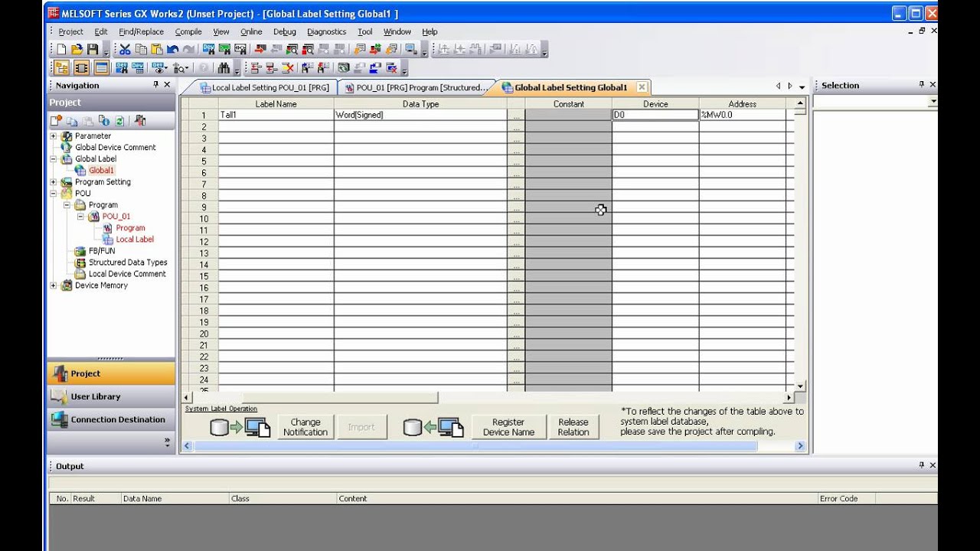This screenshot has height=551, width=980.
Task: Collapse the Global Label tree node
Action: pos(54,159)
